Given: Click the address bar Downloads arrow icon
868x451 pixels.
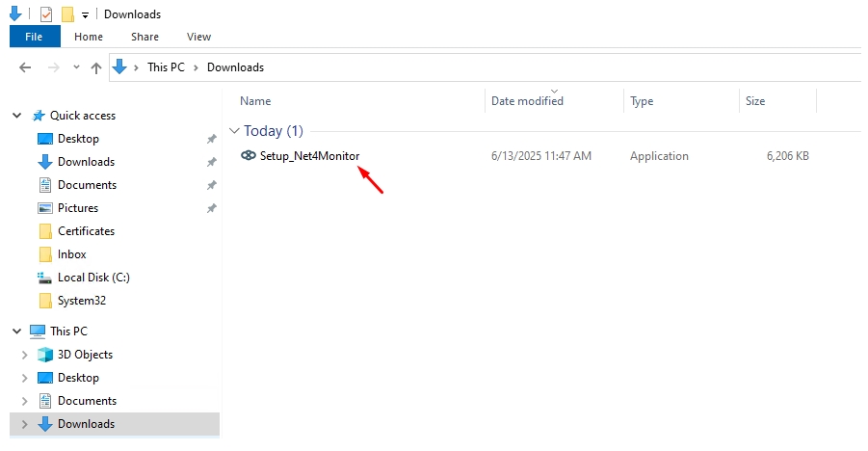Looking at the screenshot, I should pyautogui.click(x=119, y=67).
